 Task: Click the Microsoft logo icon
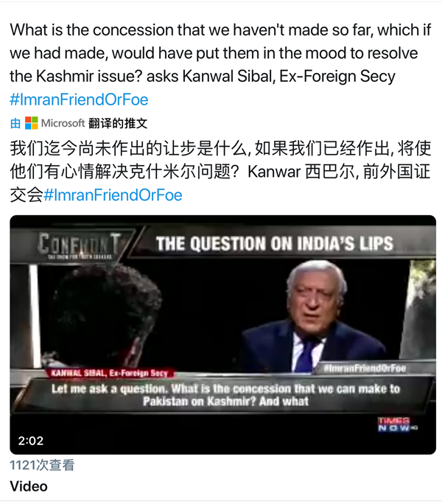click(32, 123)
